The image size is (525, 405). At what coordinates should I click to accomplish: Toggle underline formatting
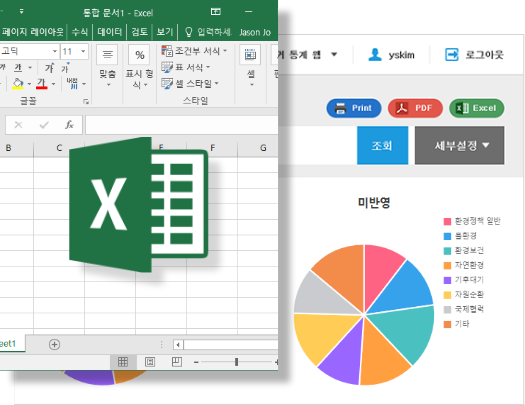tap(17, 68)
